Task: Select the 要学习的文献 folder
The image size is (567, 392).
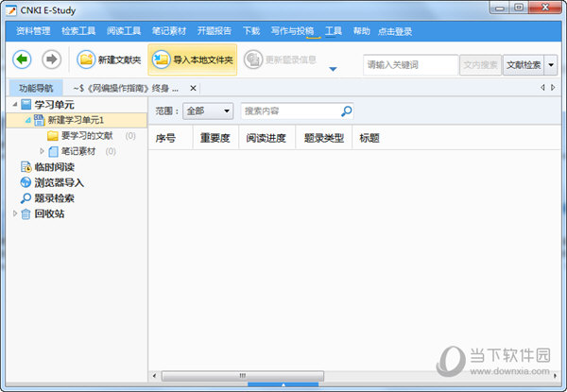Action: pos(87,136)
